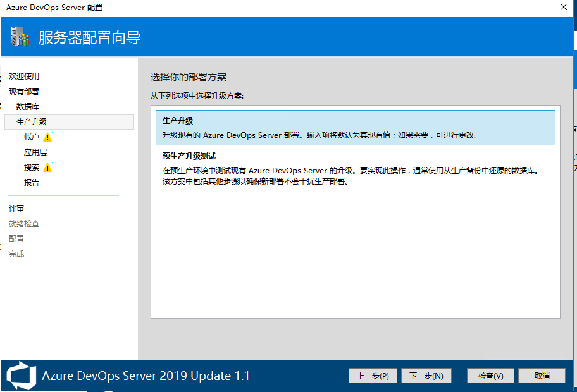This screenshot has height=392, width=577.
Task: Select 生产升级 in the left navigation
Action: pos(32,122)
